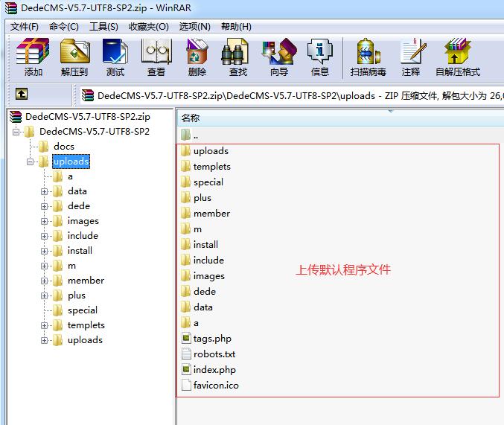Open the File (文件) menu
The image size is (504, 425).
tap(25, 27)
